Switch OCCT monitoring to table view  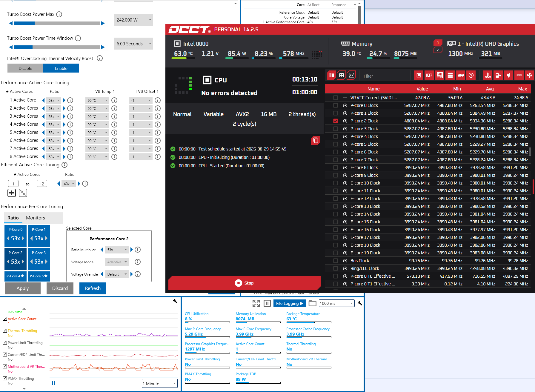[x=342, y=76]
